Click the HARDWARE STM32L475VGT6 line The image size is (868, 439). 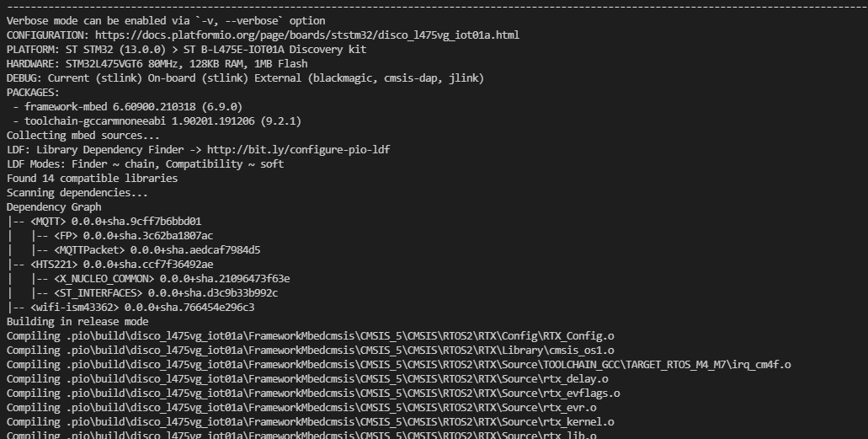157,64
